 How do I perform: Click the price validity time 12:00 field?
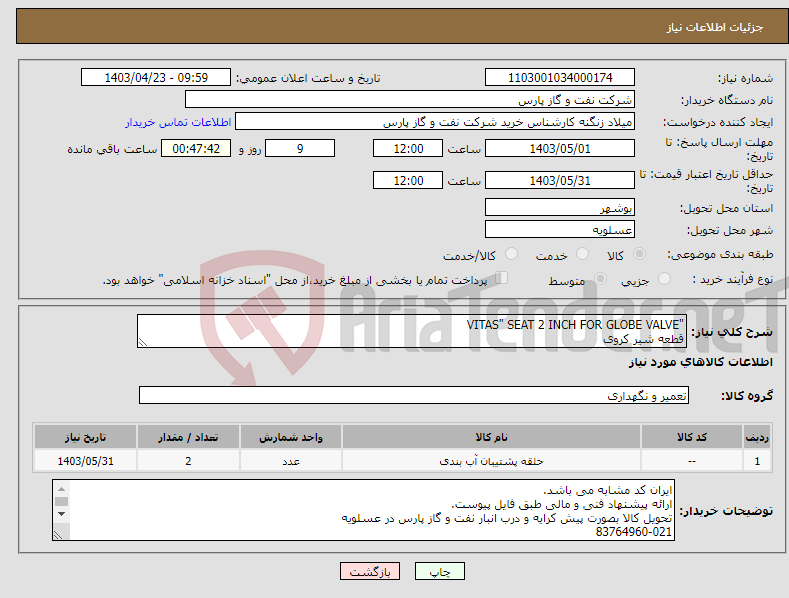408,180
